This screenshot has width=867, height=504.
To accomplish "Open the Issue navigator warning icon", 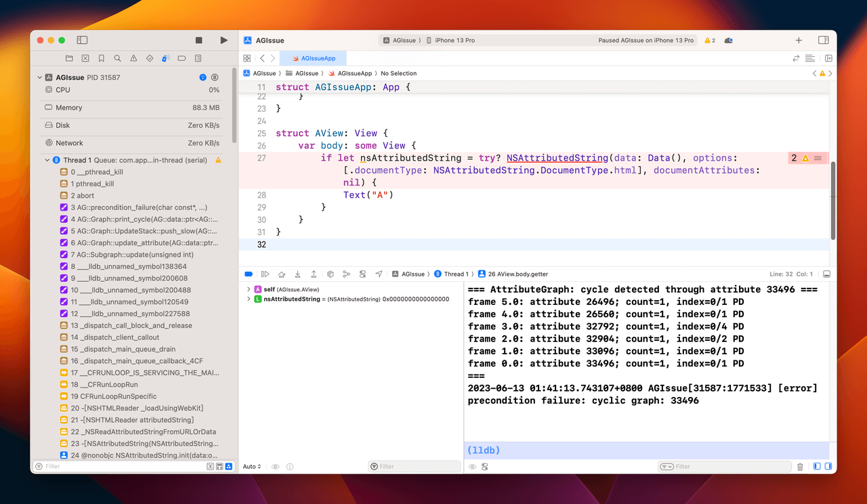I will pyautogui.click(x=133, y=58).
